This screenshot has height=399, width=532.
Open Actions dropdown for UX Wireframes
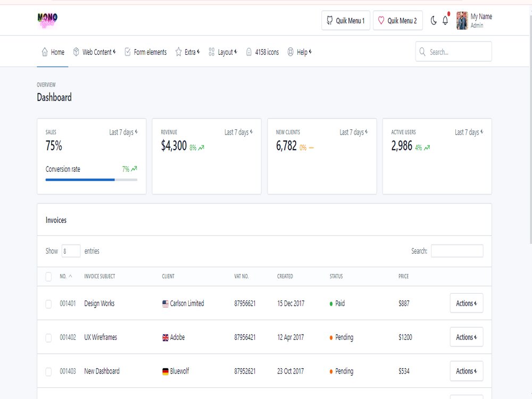coord(467,337)
